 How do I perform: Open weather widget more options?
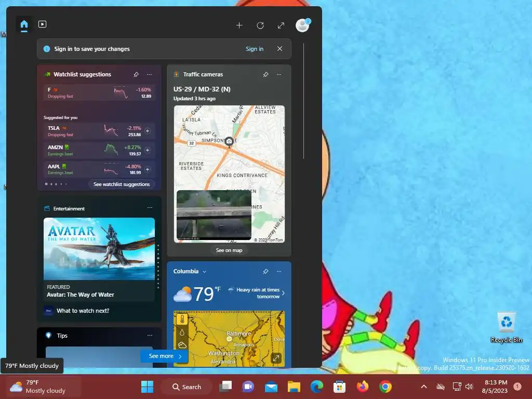279,271
